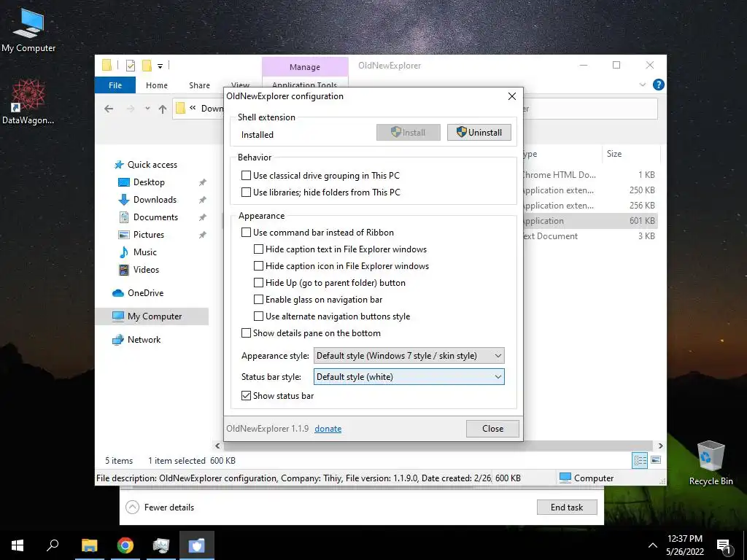Screen dimensions: 747x560
Task: Launch Google Chrome from the taskbar
Action: pyautogui.click(x=125, y=545)
